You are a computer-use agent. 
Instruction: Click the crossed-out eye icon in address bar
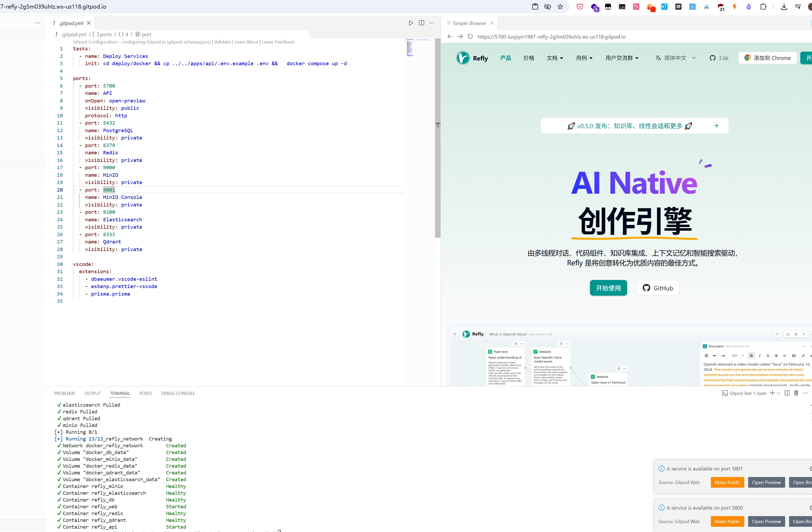pos(548,7)
